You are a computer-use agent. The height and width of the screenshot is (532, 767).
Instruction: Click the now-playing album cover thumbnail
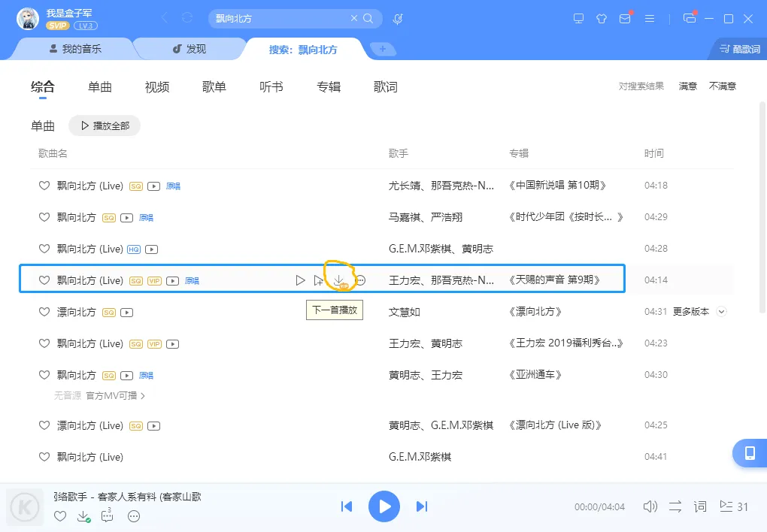(x=25, y=507)
